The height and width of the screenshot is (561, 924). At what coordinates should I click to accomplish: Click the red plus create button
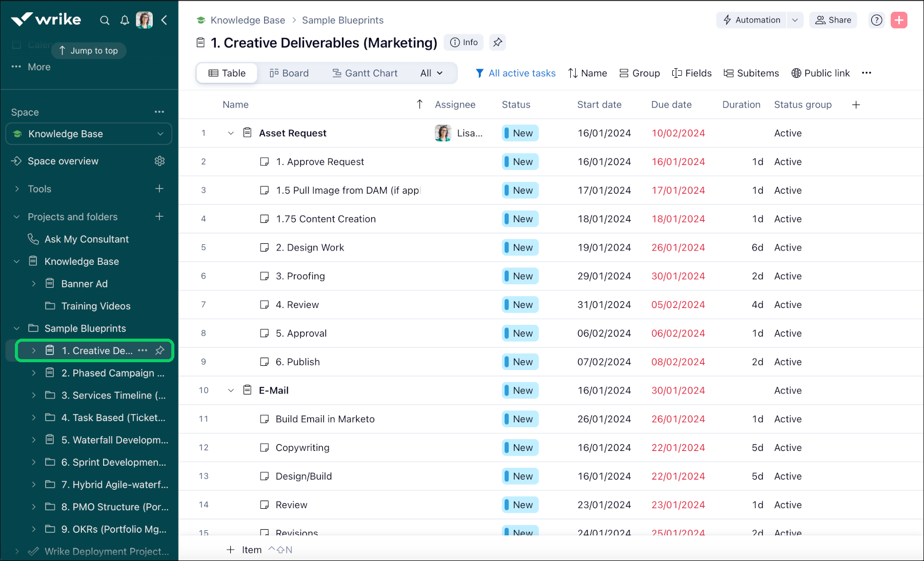pos(899,20)
